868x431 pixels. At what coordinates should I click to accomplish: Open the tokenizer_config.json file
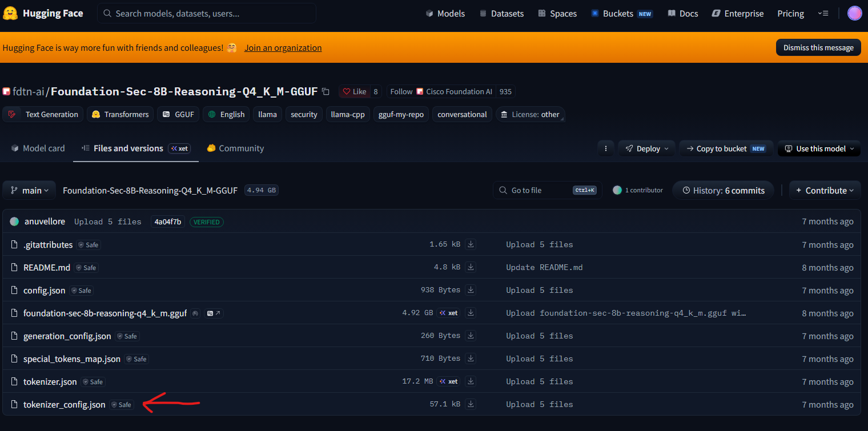pyautogui.click(x=64, y=405)
